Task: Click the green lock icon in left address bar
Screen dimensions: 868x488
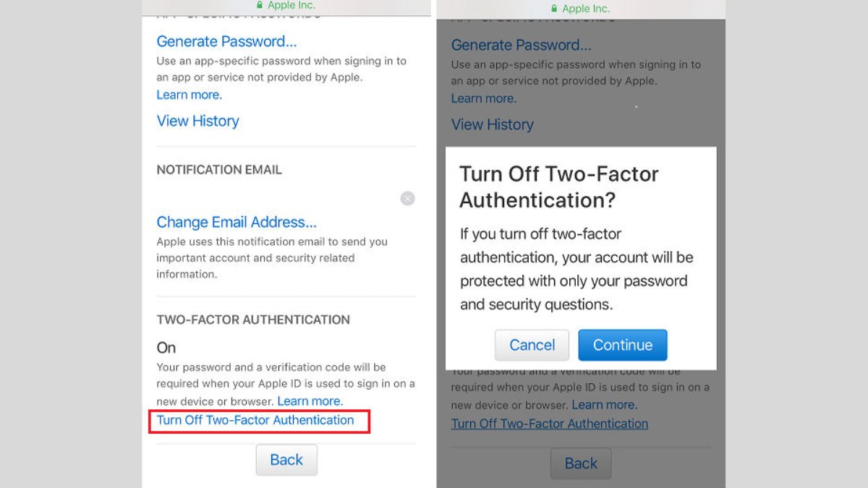Action: pos(260,5)
